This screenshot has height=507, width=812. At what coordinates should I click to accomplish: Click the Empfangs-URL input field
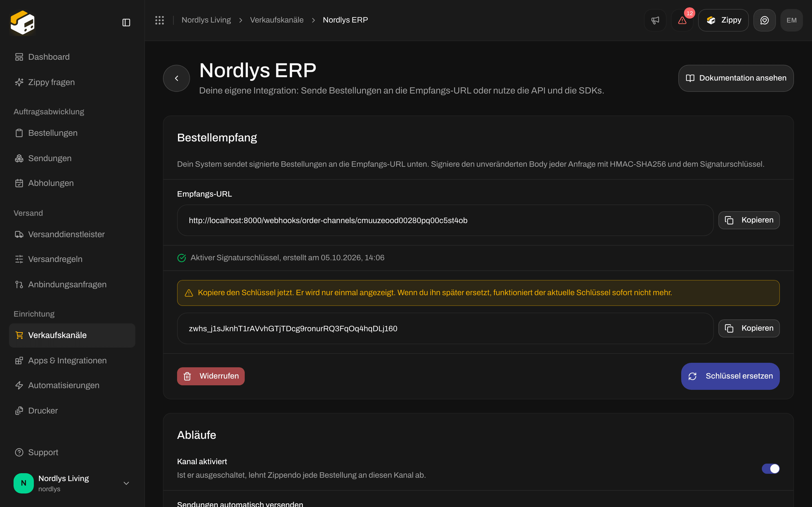coord(445,220)
